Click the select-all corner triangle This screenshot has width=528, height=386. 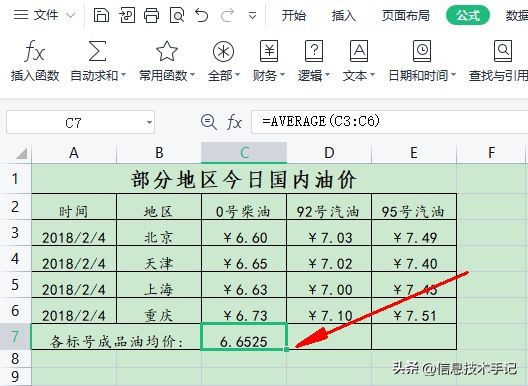(22, 154)
